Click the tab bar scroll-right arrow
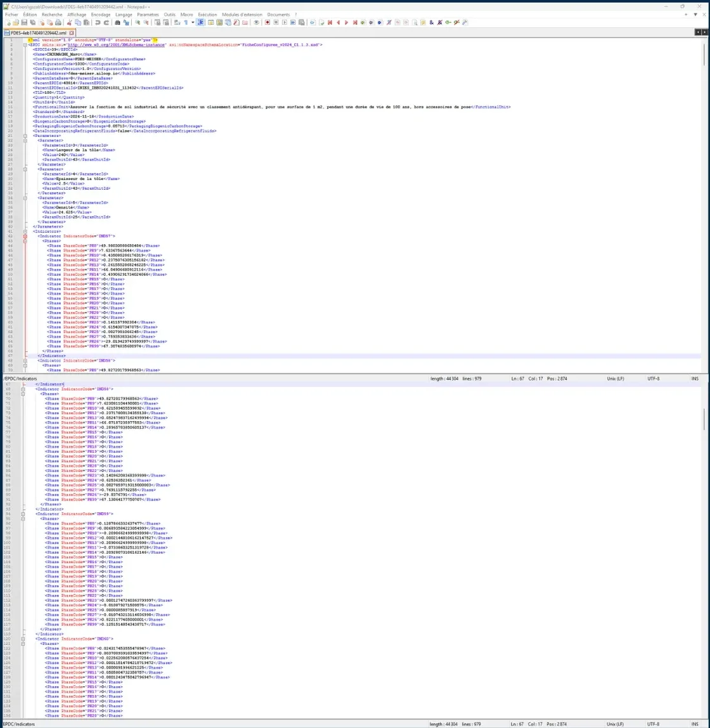710x728 pixels. click(x=704, y=32)
